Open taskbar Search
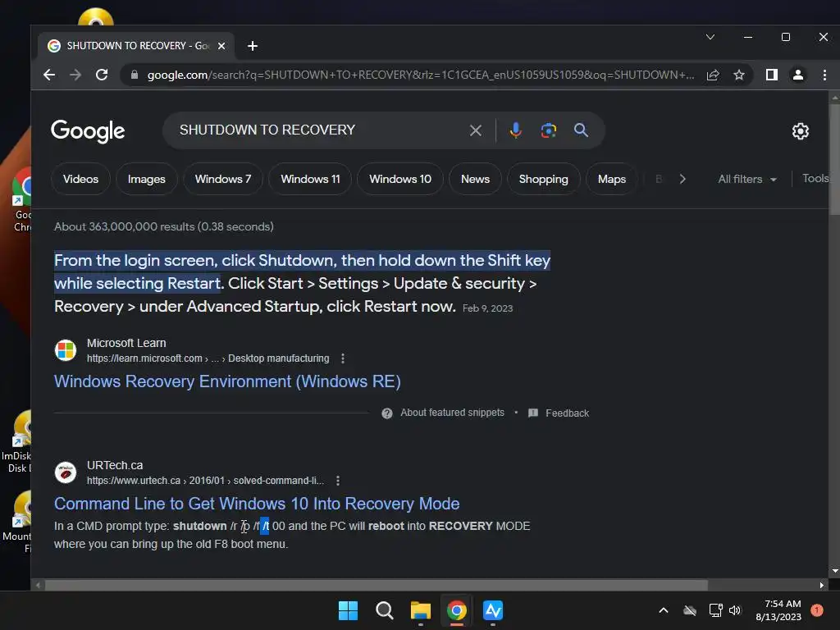Viewport: 840px width, 630px height. (x=384, y=610)
